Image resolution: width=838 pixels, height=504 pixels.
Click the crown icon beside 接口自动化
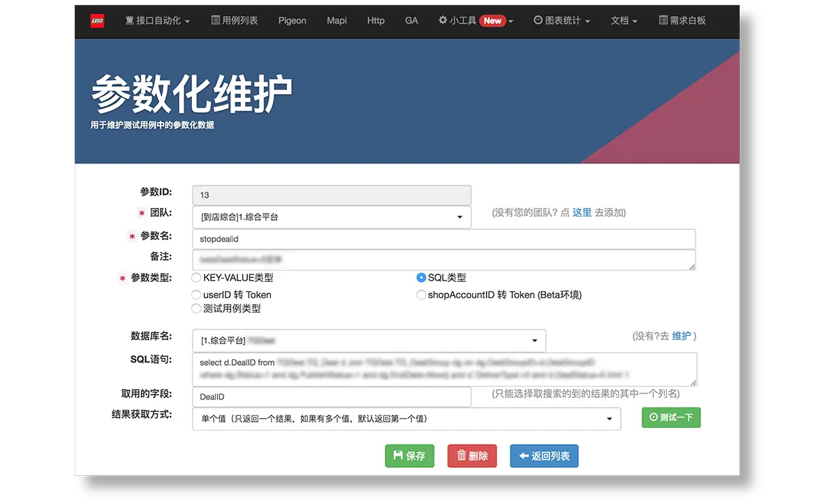coord(129,20)
